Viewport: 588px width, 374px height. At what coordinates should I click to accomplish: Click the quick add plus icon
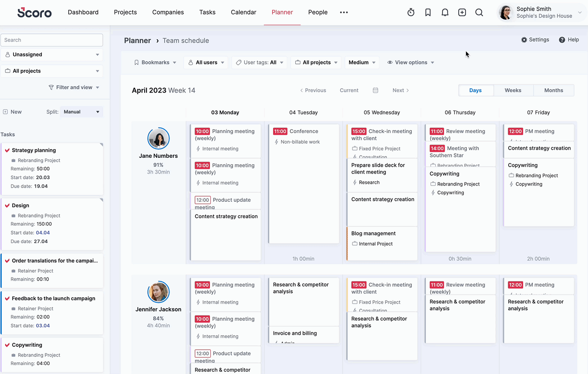(x=462, y=12)
